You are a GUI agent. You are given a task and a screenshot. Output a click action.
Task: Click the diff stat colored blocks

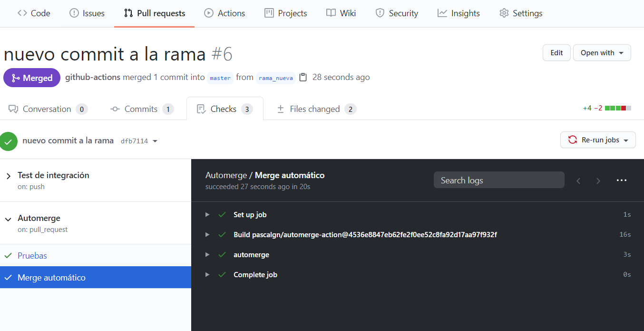pos(618,108)
